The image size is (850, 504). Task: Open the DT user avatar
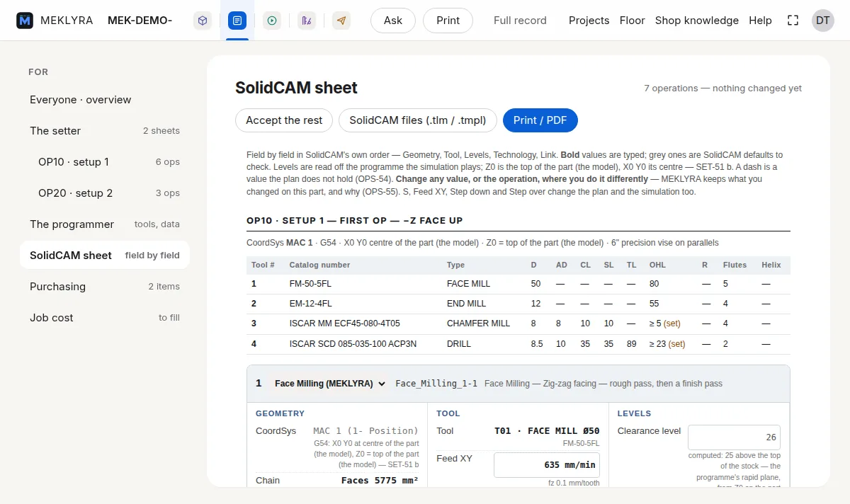coord(822,21)
